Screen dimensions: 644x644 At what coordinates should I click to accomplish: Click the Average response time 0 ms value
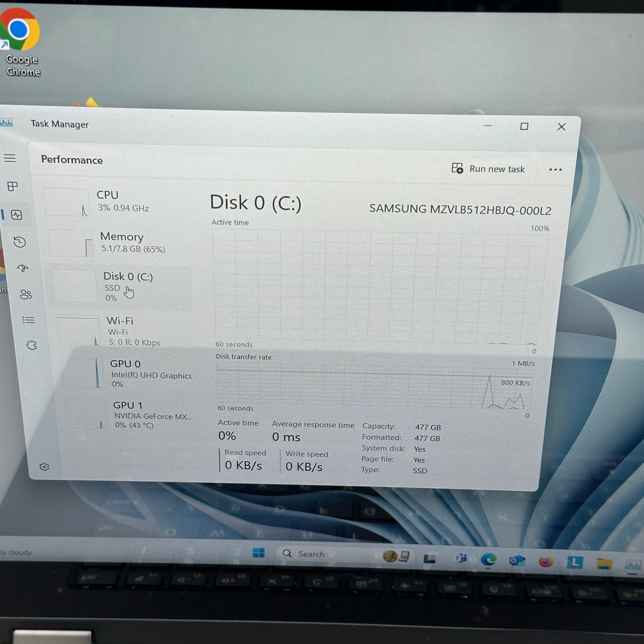(x=286, y=437)
